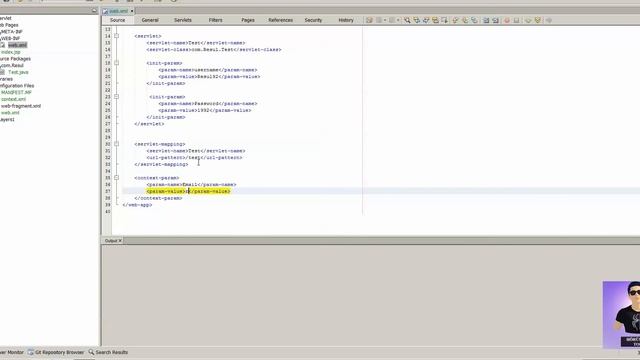Open the Servlets tab

pos(183,20)
